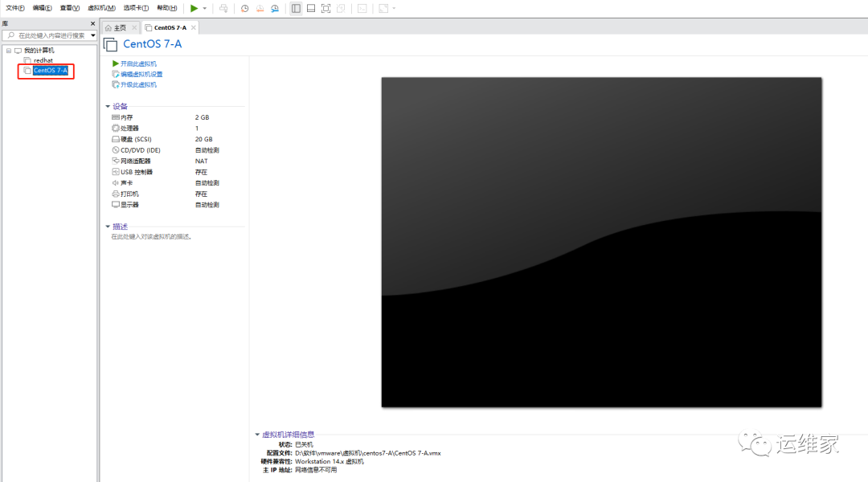This screenshot has width=868, height=482.
Task: Take a snapshot using the clock toolbar icon
Action: pyautogui.click(x=244, y=7)
